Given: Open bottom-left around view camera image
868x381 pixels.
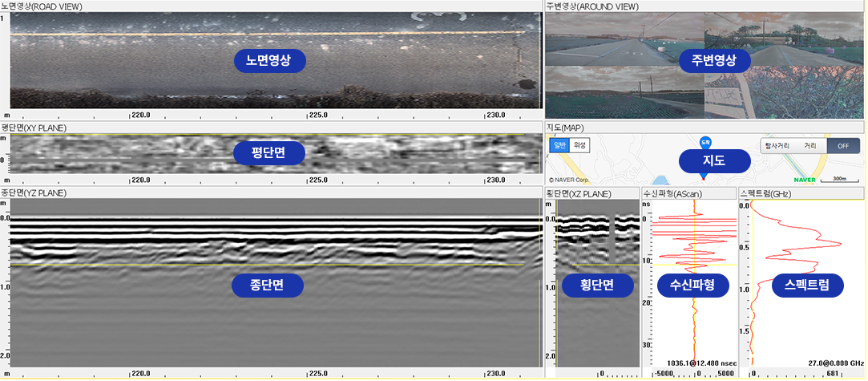Looking at the screenshot, I should 624,92.
